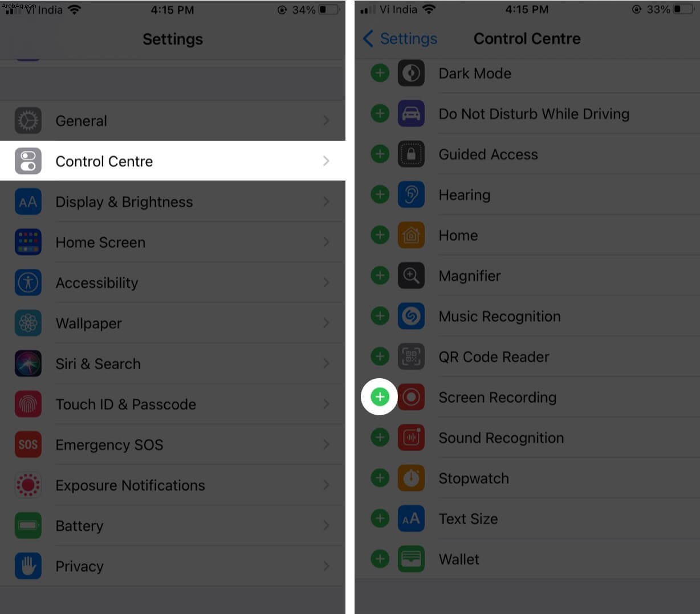
Task: Expand Privacy row chevron
Action: (x=326, y=566)
